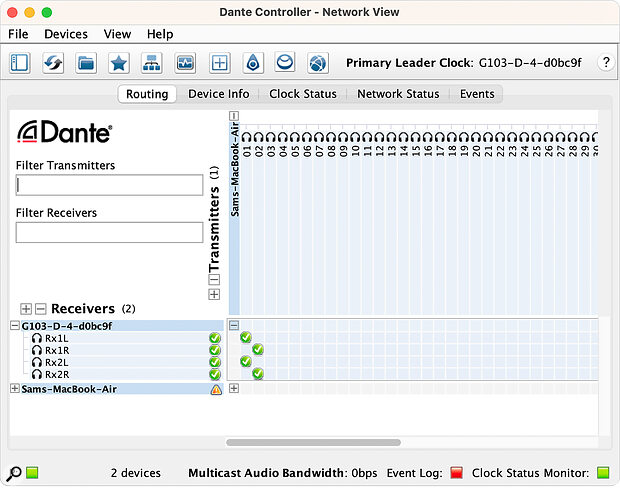Image resolution: width=620 pixels, height=488 pixels.
Task: Open the Help menu
Action: click(160, 34)
